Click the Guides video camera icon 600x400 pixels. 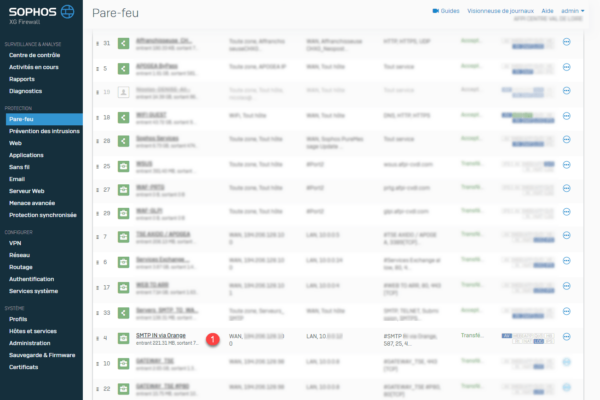coord(435,11)
